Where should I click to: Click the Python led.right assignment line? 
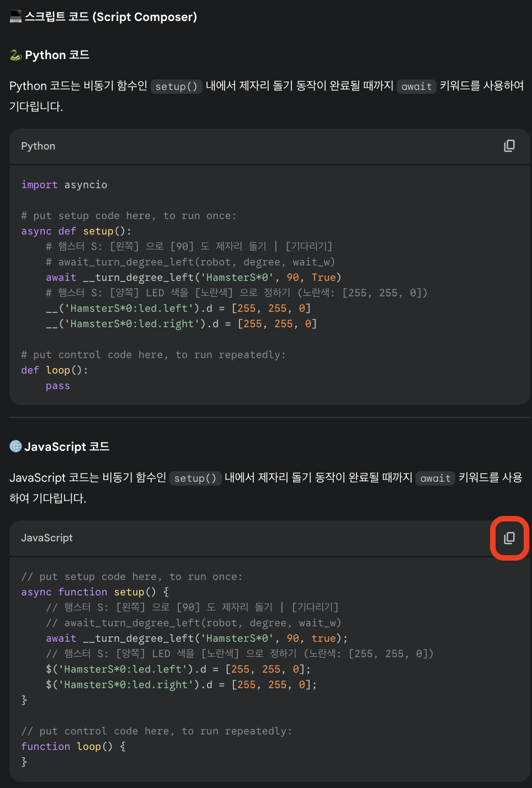181,324
